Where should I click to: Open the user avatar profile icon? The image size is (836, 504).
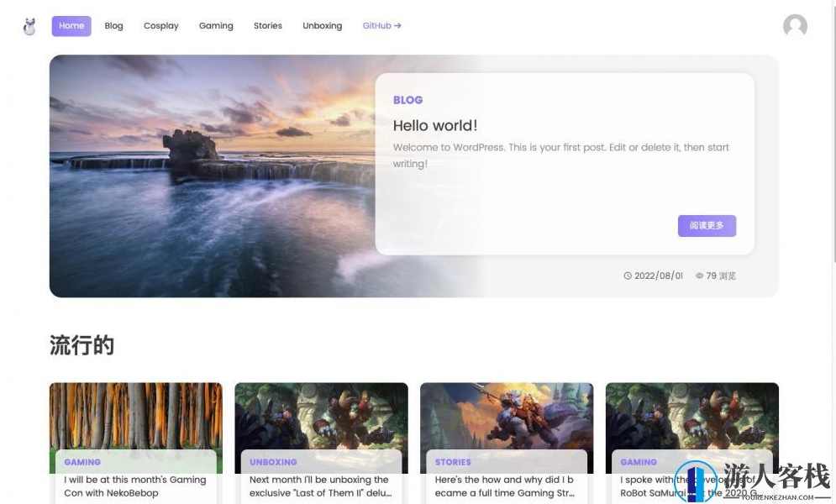(x=794, y=26)
